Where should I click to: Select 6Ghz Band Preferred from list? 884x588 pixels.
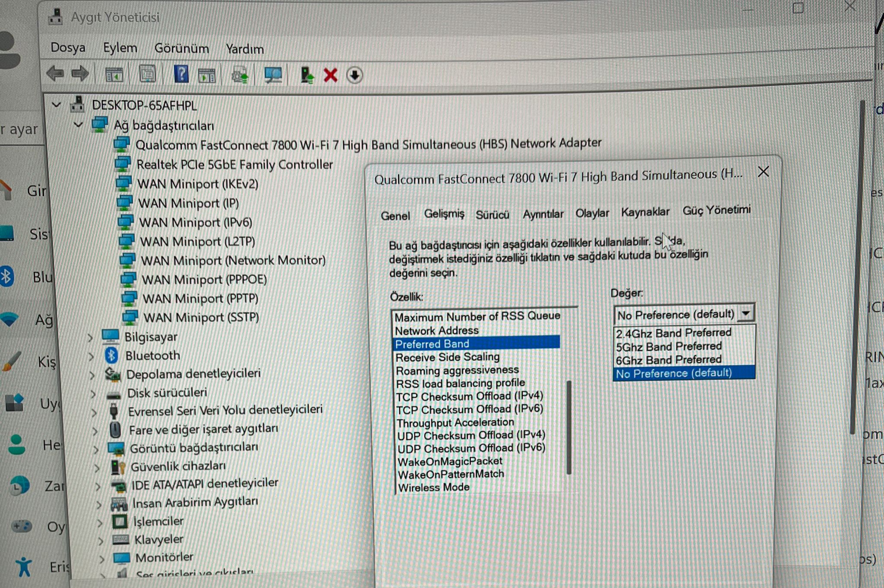coord(669,360)
